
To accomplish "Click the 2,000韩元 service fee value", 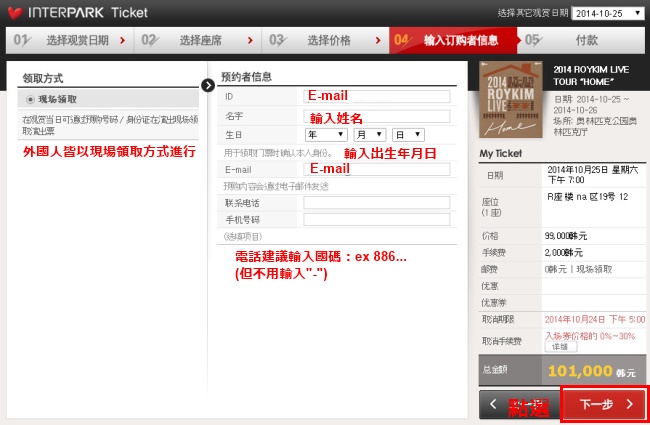I will (x=563, y=253).
